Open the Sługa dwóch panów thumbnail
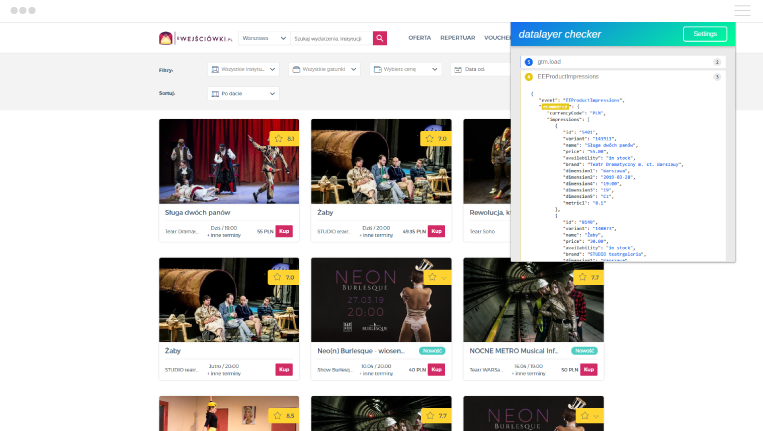The image size is (763, 431). click(x=229, y=161)
